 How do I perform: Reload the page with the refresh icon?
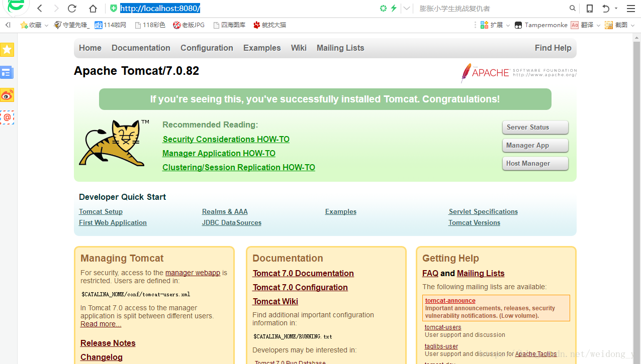point(72,9)
